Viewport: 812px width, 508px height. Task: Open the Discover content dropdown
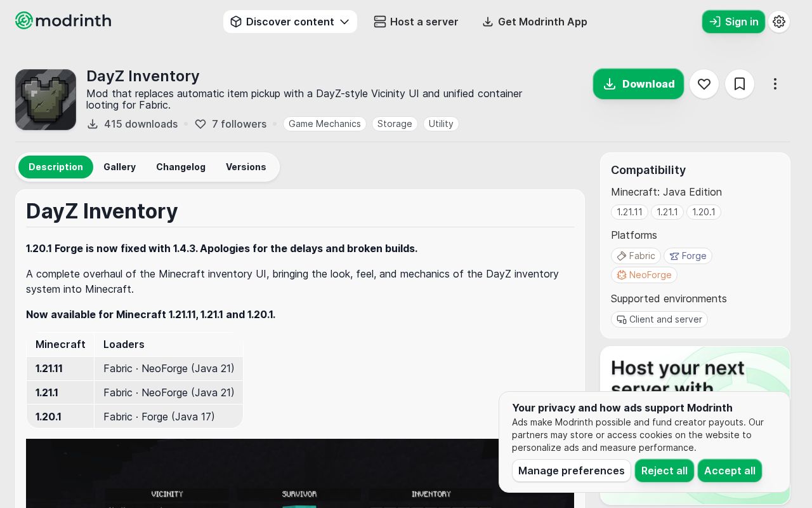click(290, 22)
